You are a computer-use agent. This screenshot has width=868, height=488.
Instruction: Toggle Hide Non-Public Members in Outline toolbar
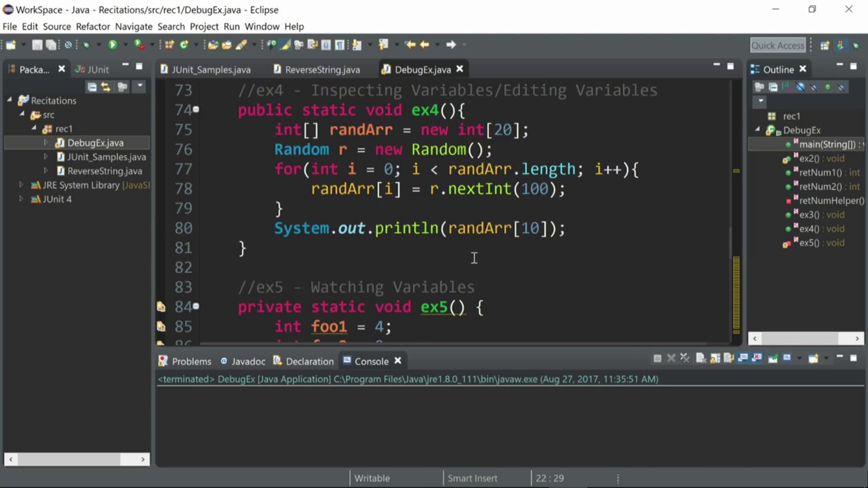click(x=827, y=87)
